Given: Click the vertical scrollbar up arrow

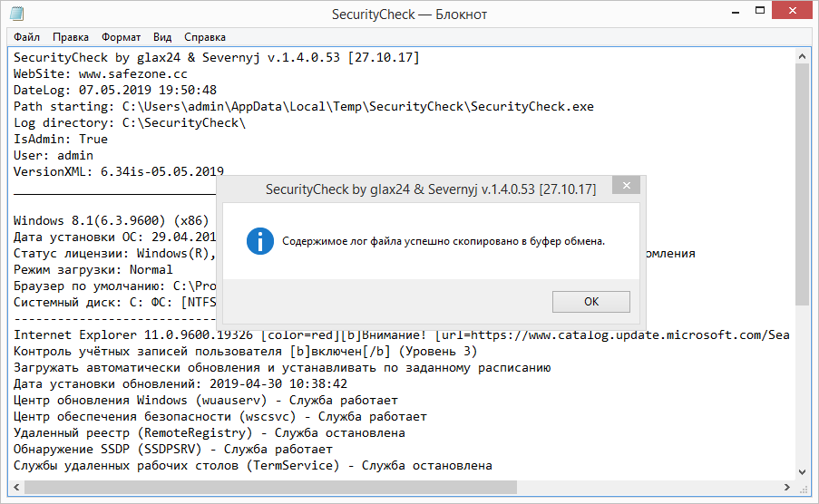Looking at the screenshot, I should point(802,56).
